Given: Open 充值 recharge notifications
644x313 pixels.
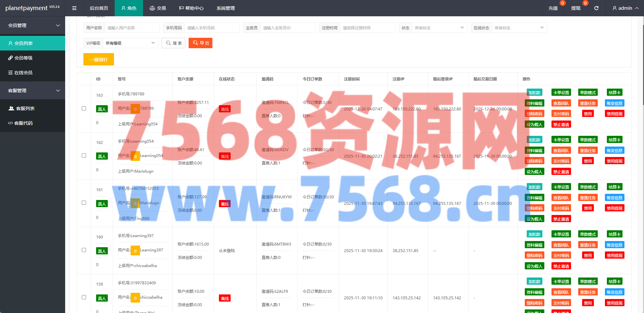Looking at the screenshot, I should point(553,8).
